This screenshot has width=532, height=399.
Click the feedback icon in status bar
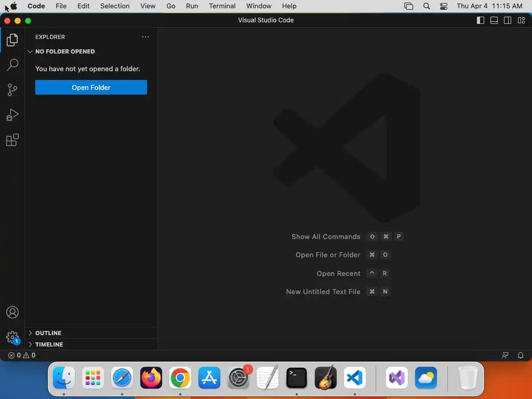point(505,355)
